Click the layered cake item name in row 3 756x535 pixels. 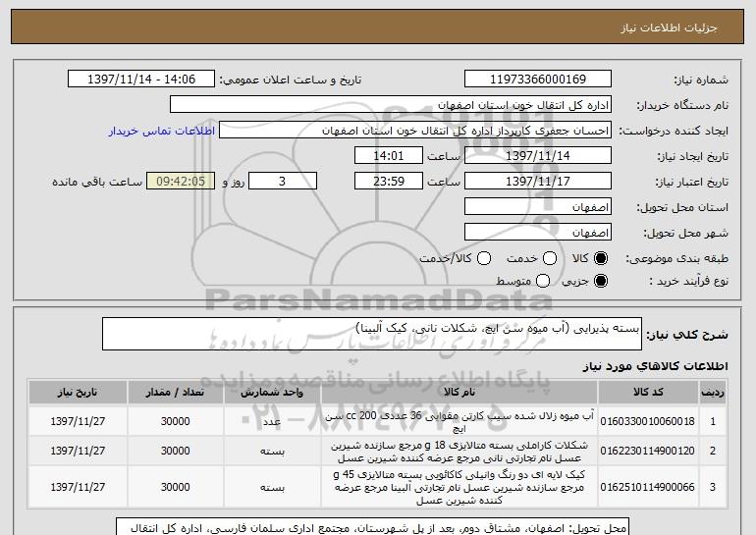pyautogui.click(x=459, y=487)
